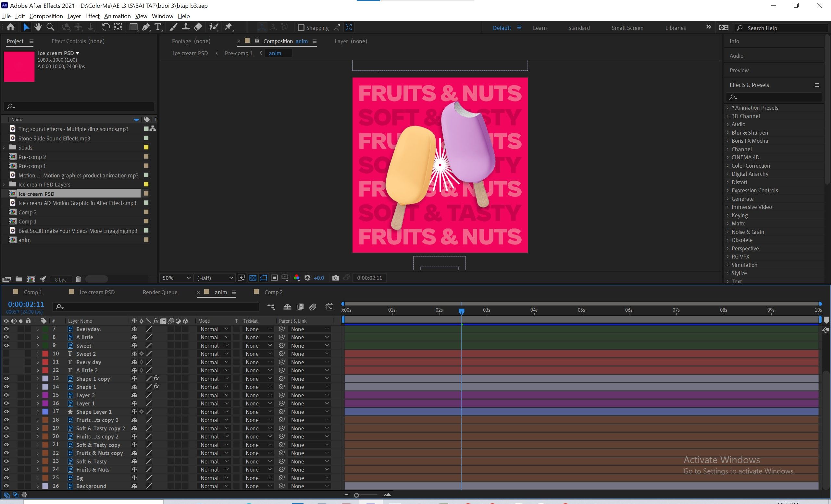Open blending mode dropdown for Everyday. layer
Image resolution: width=831 pixels, height=504 pixels.
pyautogui.click(x=214, y=329)
